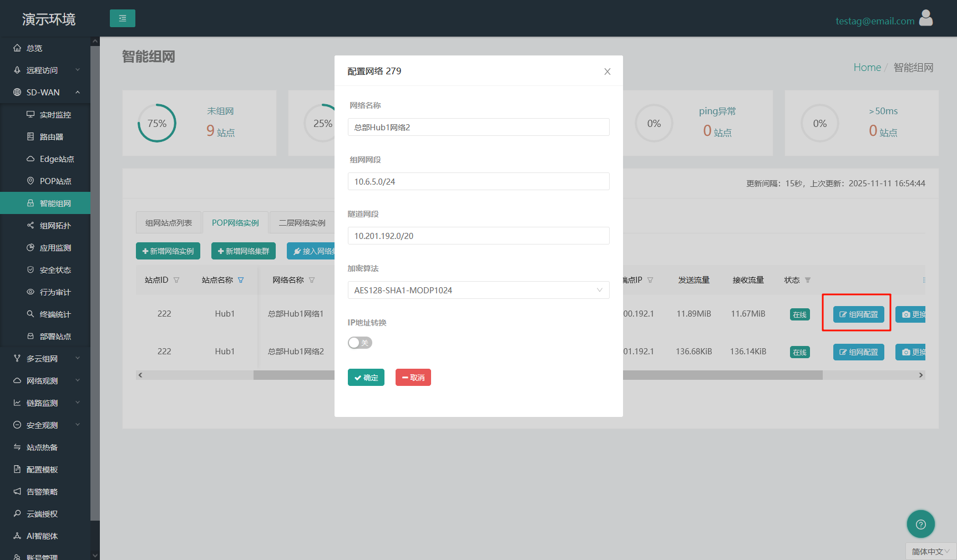
Task: Open 路由器 in the sidebar
Action: coord(45,137)
